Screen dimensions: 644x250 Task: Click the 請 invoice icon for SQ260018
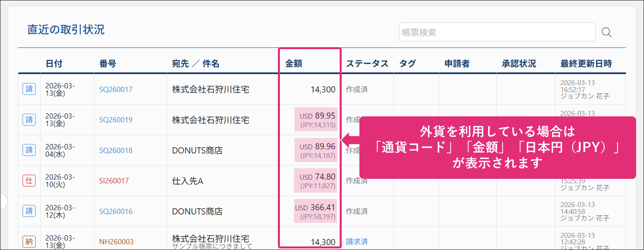(x=29, y=150)
